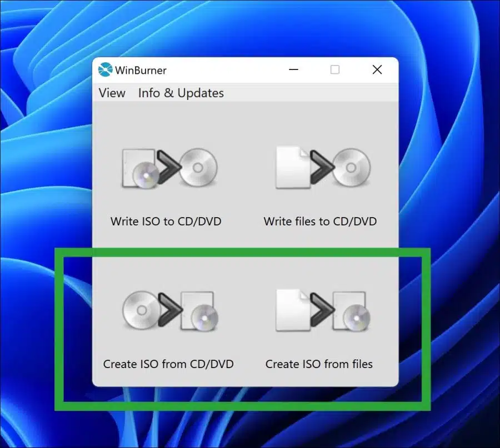
Task: Select the 'Create ISO from CD/DVD' label
Action: coord(168,364)
